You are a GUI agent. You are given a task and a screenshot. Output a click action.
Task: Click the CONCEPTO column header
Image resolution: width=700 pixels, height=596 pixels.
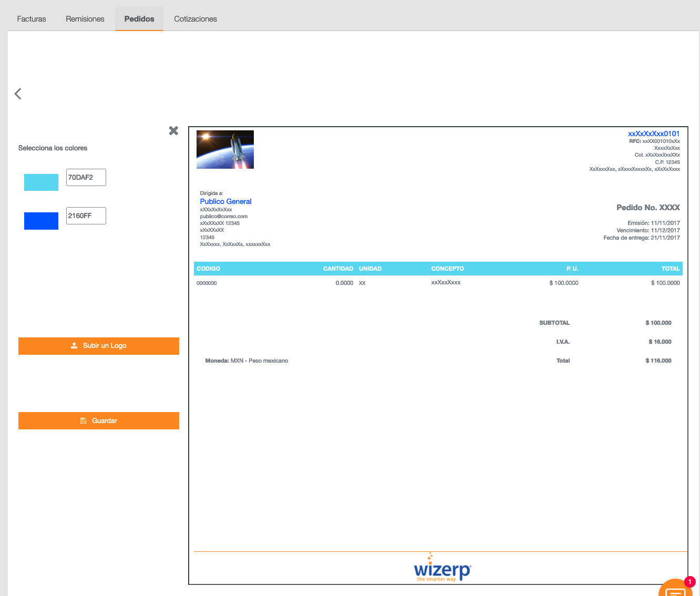point(448,269)
